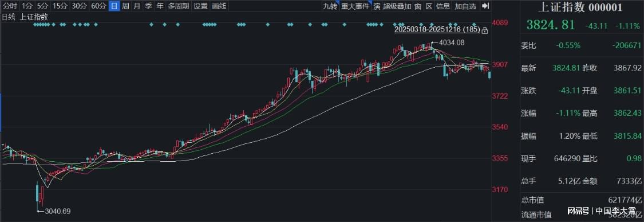The width and height of the screenshot is (644, 222).
Task: Open the 窗 window layout icon
Action: [x=418, y=6]
